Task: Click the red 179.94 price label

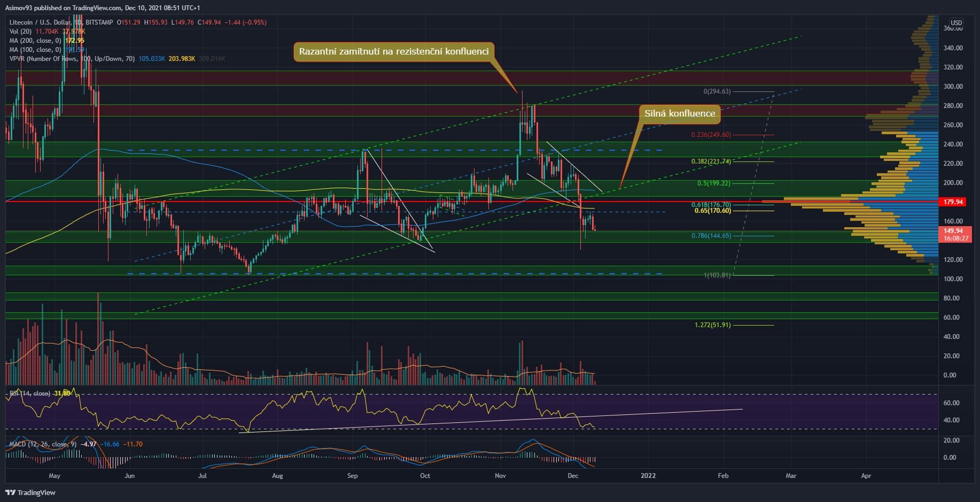Action: [x=953, y=202]
